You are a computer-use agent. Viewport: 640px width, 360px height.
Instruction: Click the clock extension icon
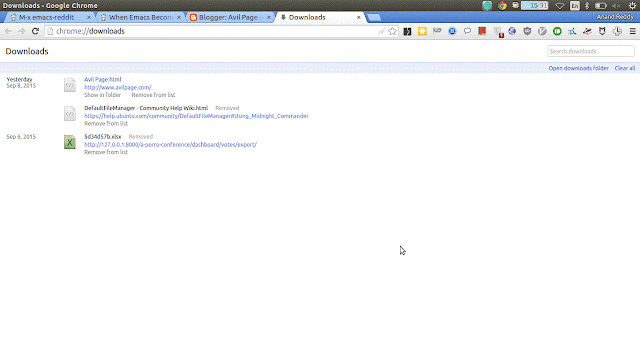coord(618,31)
